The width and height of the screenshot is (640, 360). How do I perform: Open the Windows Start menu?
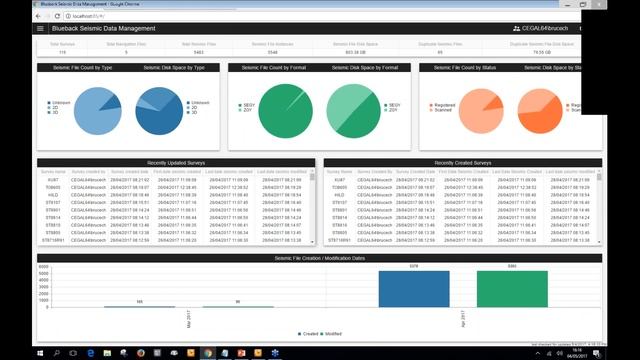(x=40, y=353)
